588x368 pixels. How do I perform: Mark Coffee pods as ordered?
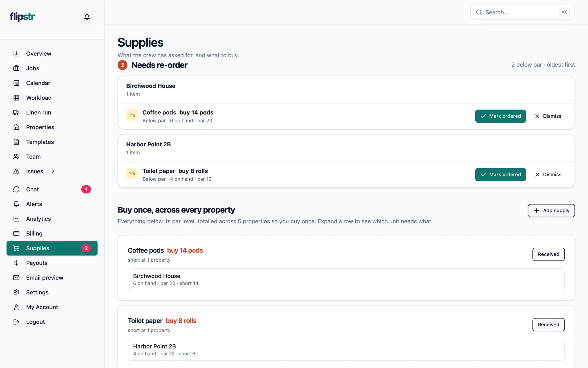click(x=500, y=116)
